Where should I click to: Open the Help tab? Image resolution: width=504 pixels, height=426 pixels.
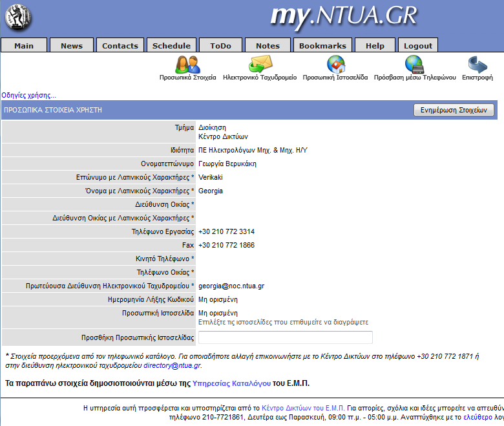[375, 46]
